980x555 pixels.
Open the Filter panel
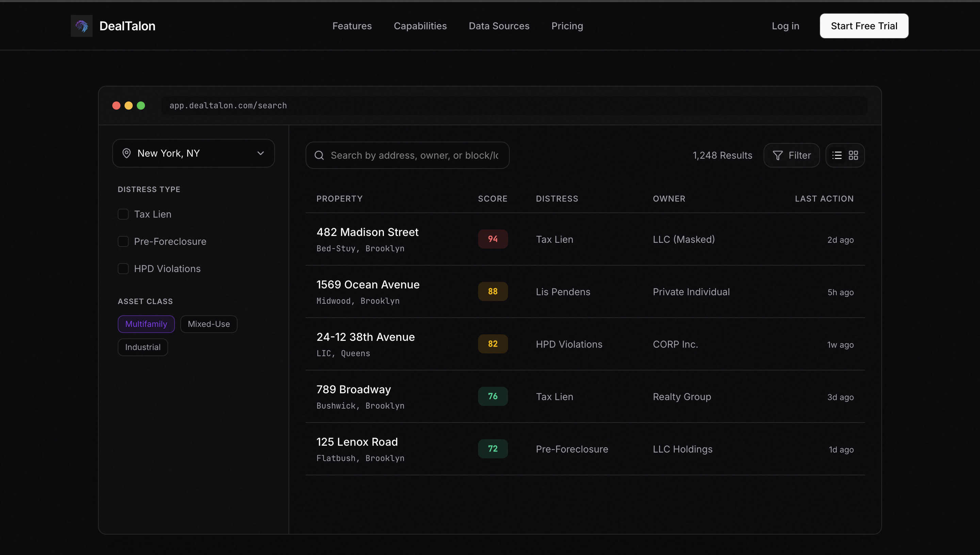tap(791, 155)
